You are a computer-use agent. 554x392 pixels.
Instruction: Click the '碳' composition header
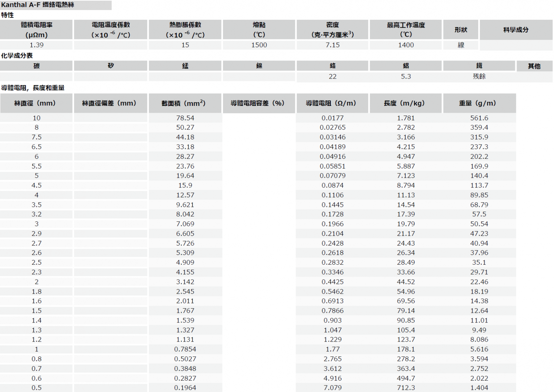tap(36, 66)
